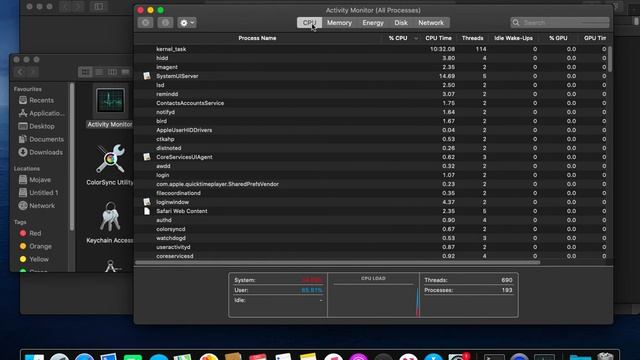Select the awdd process row

coord(371,166)
